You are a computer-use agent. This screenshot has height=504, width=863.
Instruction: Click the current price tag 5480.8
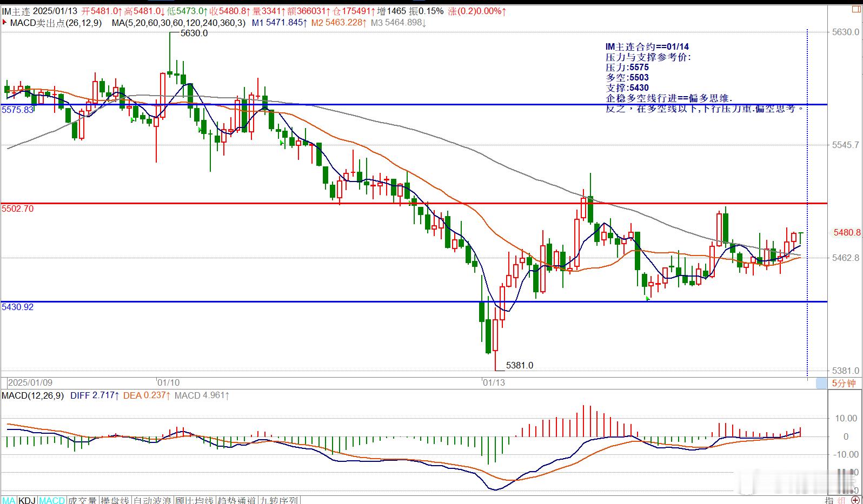click(x=847, y=232)
